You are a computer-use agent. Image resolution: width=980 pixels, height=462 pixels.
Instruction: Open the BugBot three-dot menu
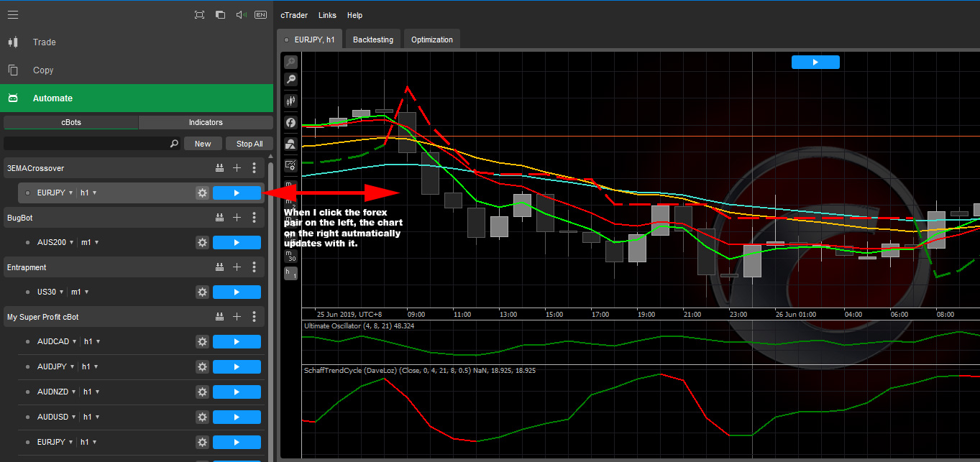254,218
